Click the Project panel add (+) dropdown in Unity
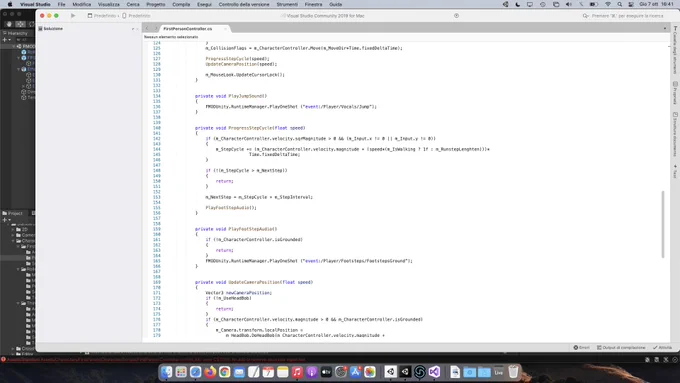 coord(6,220)
